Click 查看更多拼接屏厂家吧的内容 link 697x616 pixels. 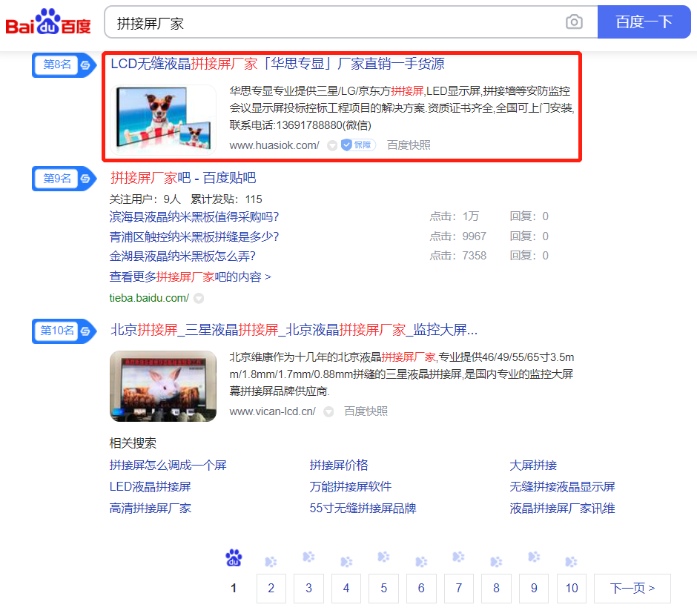point(191,277)
